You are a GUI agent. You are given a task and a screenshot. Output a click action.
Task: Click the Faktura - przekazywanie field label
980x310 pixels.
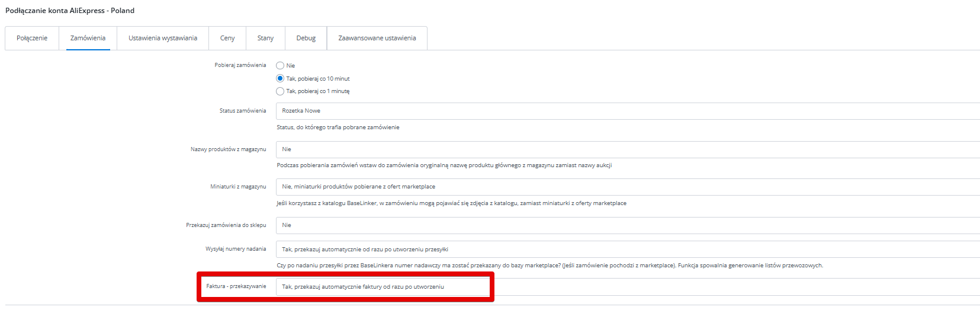coord(236,286)
